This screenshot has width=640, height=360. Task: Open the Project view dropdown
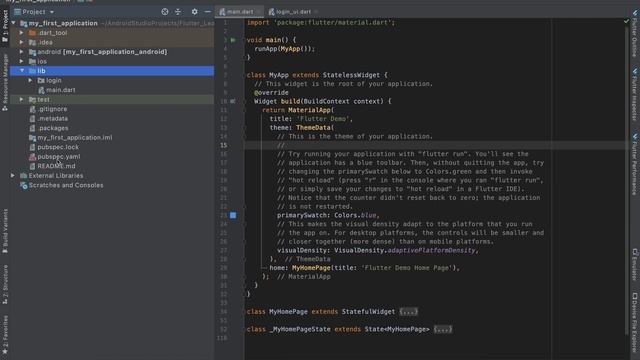click(x=34, y=12)
